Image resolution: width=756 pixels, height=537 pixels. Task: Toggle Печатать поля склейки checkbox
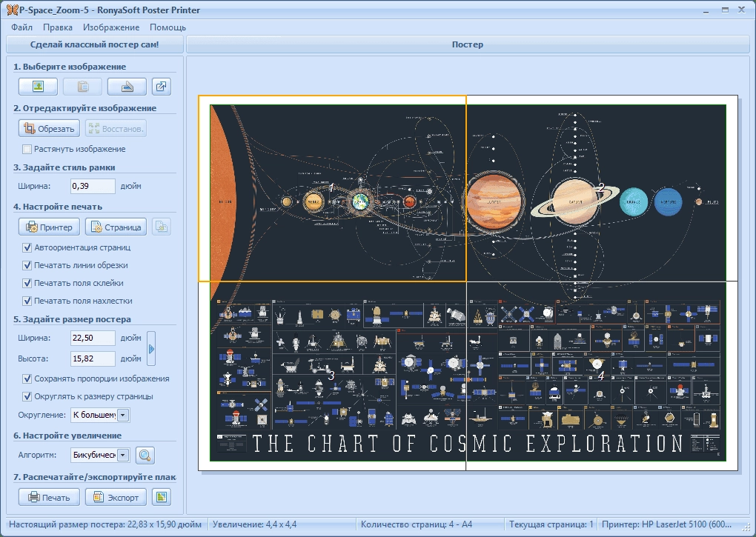click(x=27, y=283)
